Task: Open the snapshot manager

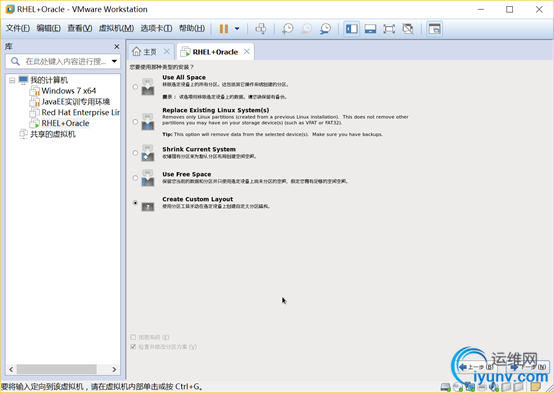Action: click(x=325, y=29)
